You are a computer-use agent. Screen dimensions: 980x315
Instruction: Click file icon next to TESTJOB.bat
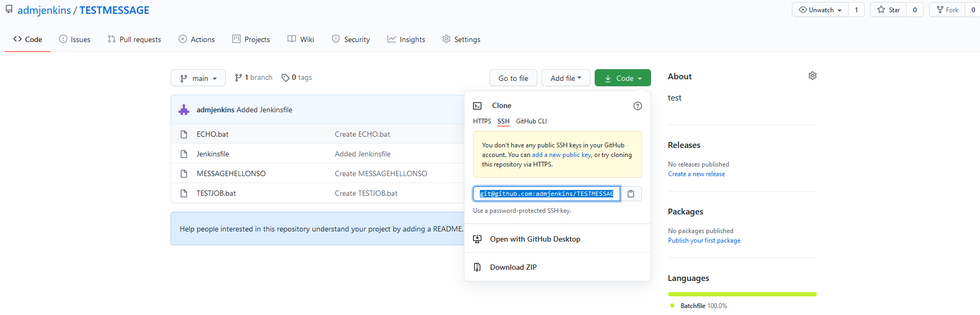point(184,193)
